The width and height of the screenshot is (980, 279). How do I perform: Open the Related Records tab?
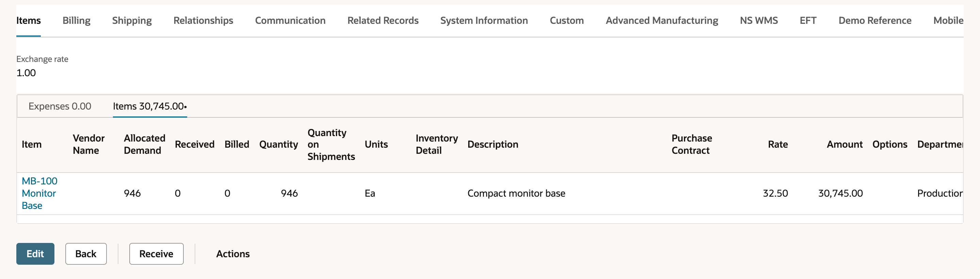coord(383,20)
